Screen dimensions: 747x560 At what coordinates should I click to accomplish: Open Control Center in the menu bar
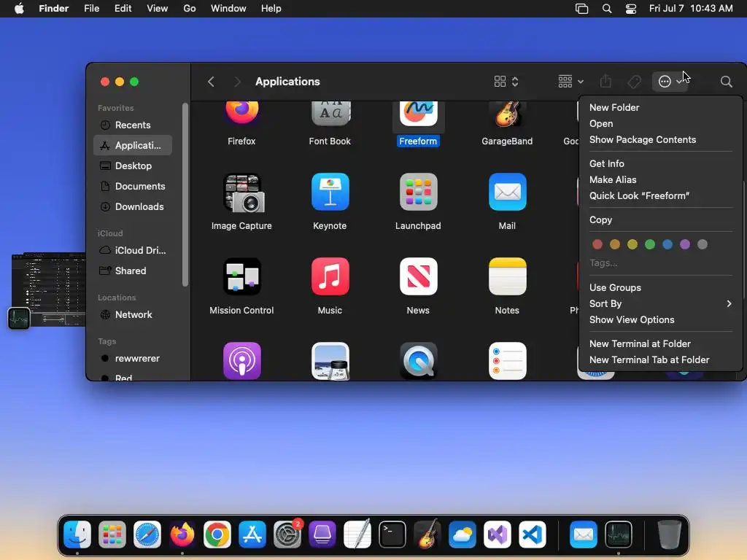(631, 9)
